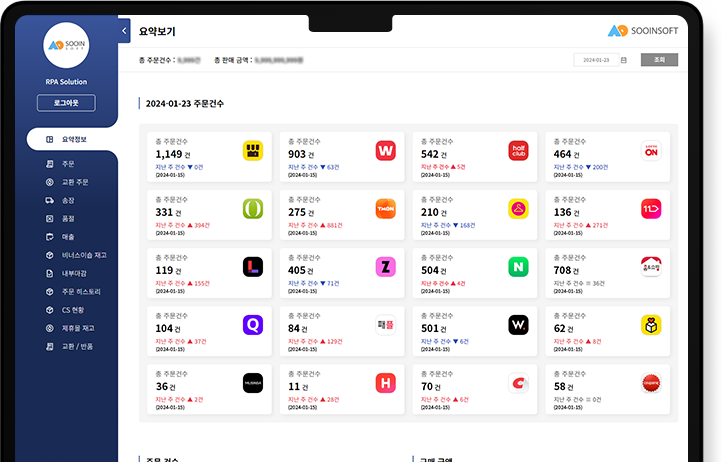Click the round SOOIN logo in the sidebar
The image size is (722, 462).
point(66,45)
